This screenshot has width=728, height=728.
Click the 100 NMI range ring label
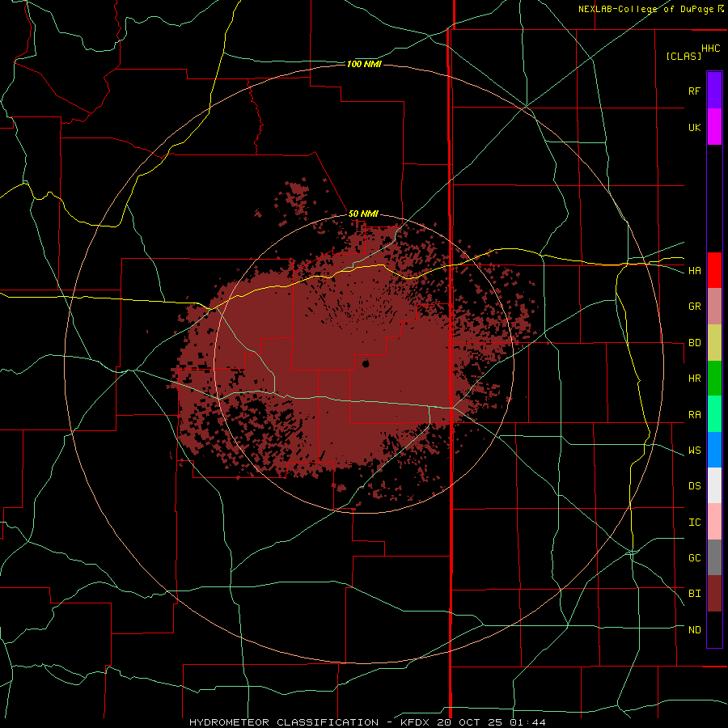[364, 64]
